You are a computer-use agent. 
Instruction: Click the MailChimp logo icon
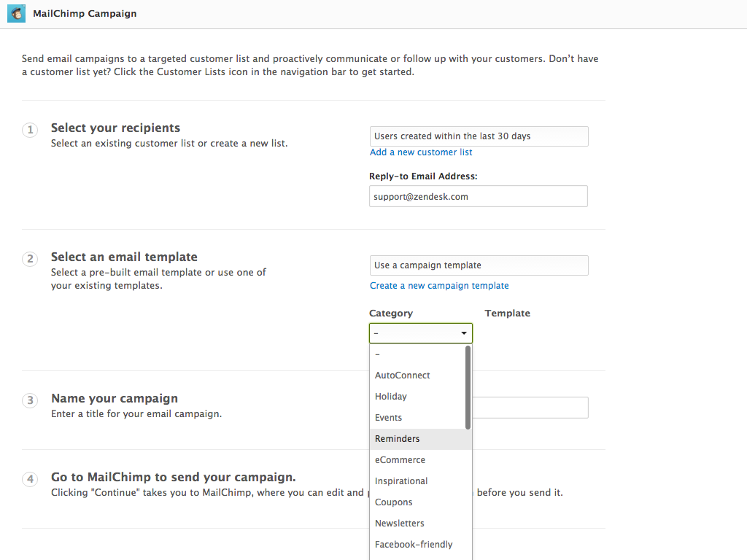16,13
